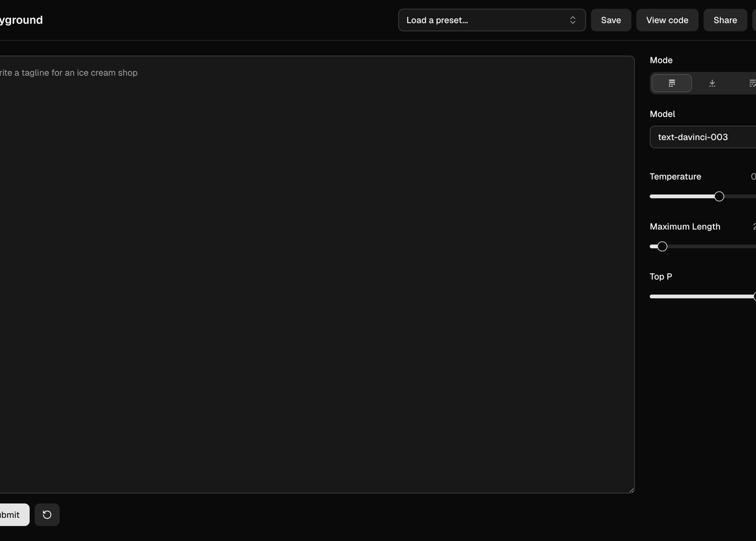The image size is (756, 541).
Task: Click the Playground page heading
Action: point(20,20)
